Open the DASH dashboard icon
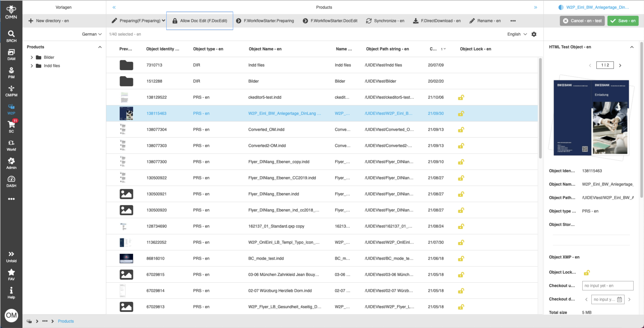The image size is (644, 328). click(11, 181)
